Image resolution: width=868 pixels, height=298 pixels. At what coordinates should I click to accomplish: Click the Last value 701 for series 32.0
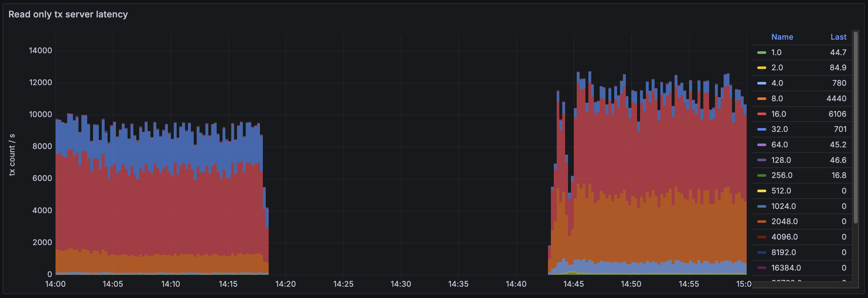click(x=840, y=129)
